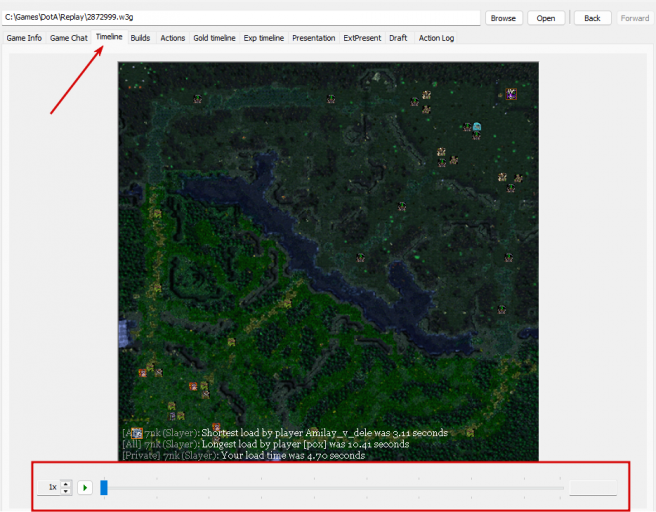Go back with the Back button
Image resolution: width=656 pixels, height=512 pixels.
pos(592,18)
